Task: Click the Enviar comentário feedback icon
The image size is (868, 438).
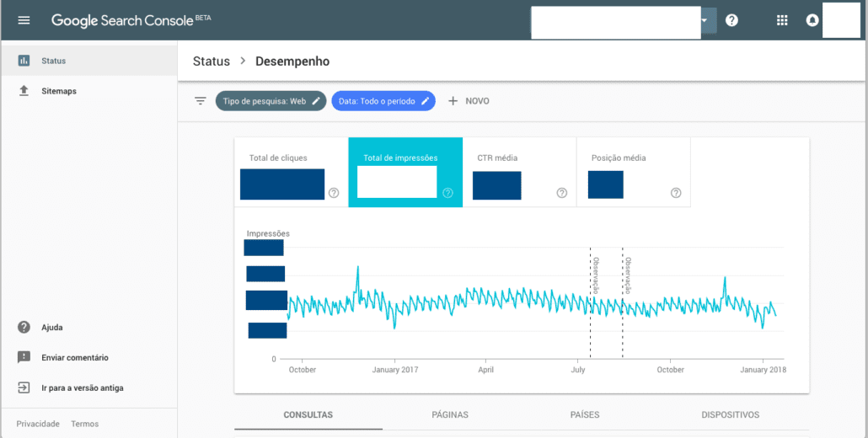Action: 24,358
